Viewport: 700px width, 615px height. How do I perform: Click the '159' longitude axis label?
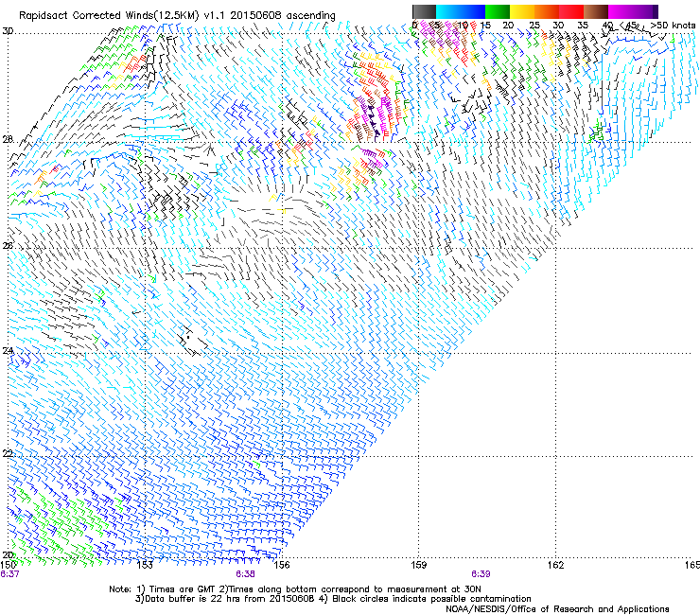tap(419, 565)
